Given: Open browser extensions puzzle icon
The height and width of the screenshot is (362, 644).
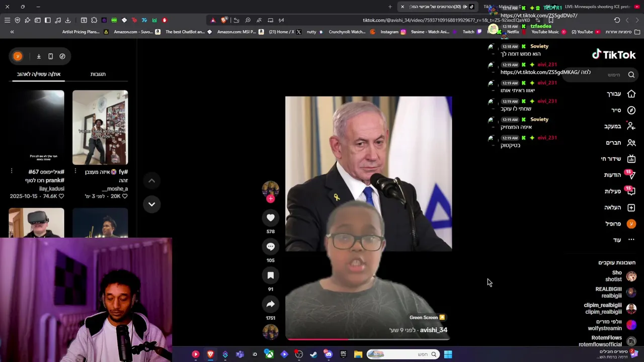Looking at the screenshot, I should click(94, 20).
